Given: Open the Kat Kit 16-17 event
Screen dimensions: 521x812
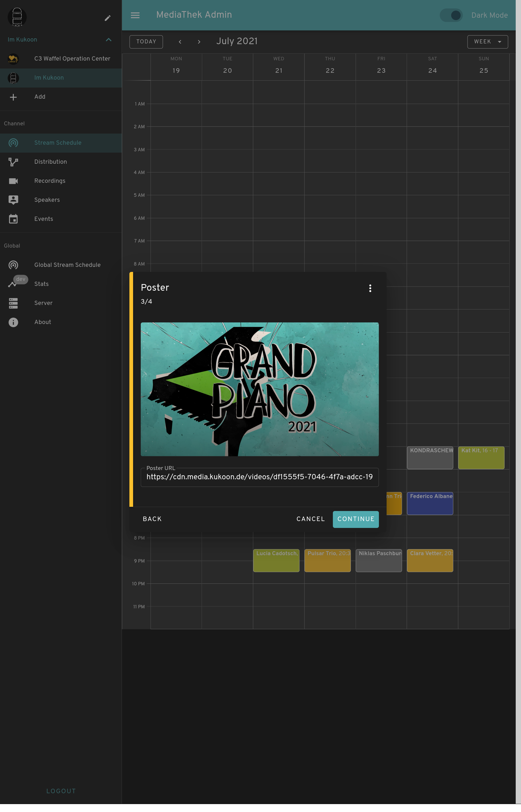Looking at the screenshot, I should tap(481, 458).
